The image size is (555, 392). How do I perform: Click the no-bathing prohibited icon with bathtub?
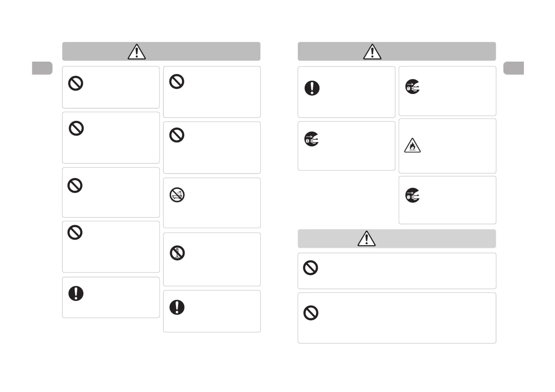click(177, 195)
